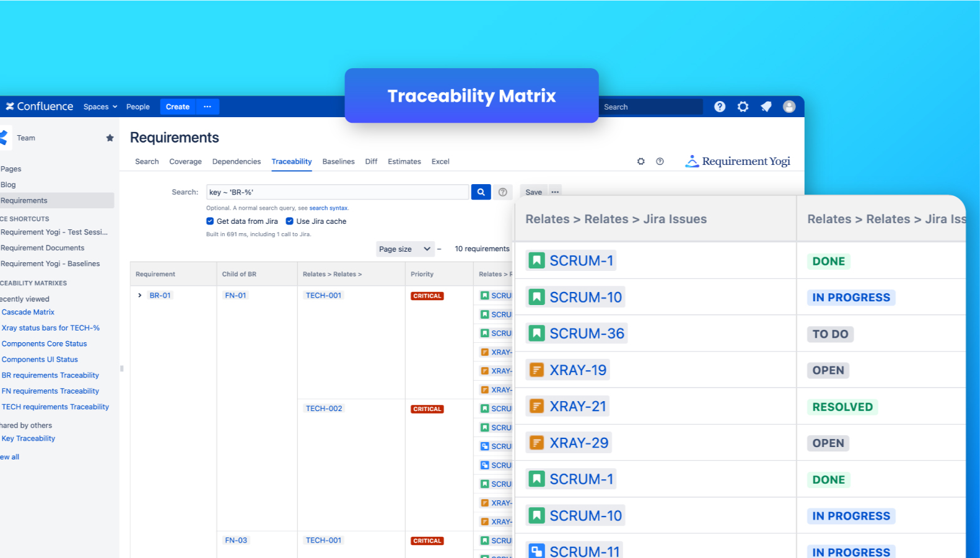Open the Baselines tab
This screenshot has height=558, width=980.
[x=338, y=161]
